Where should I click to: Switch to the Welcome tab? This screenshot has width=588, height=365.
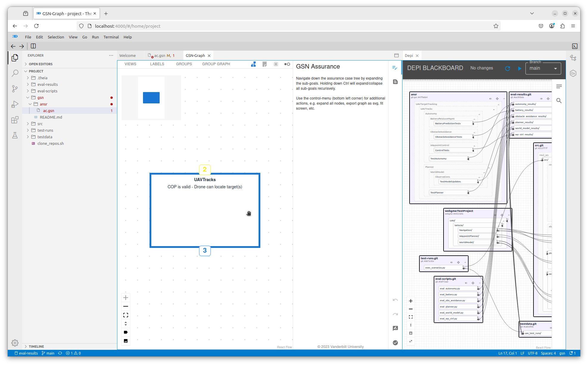click(127, 55)
